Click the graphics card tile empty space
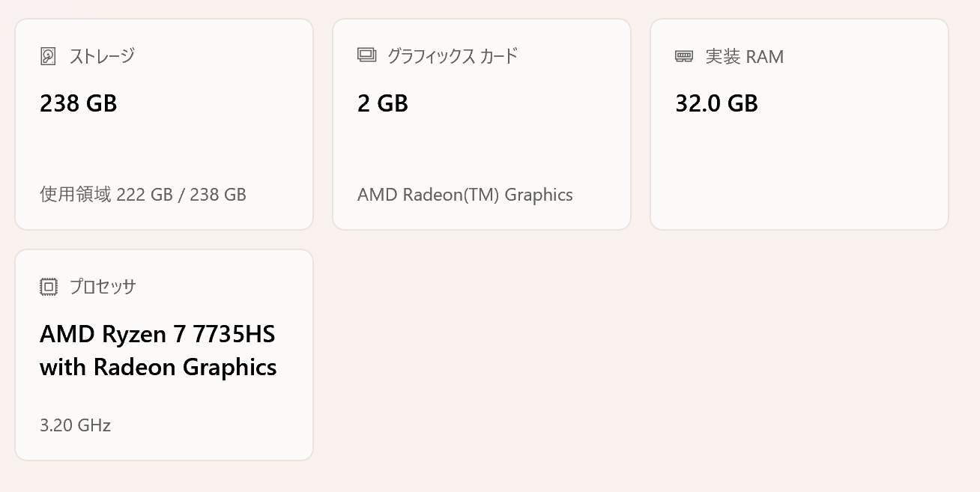The height and width of the screenshot is (492, 980). pos(481,150)
